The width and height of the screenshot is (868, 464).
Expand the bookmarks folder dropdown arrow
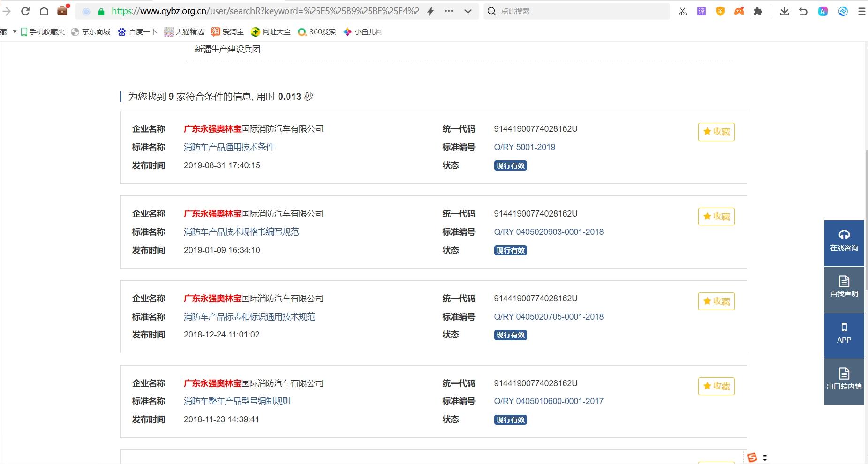coord(15,32)
